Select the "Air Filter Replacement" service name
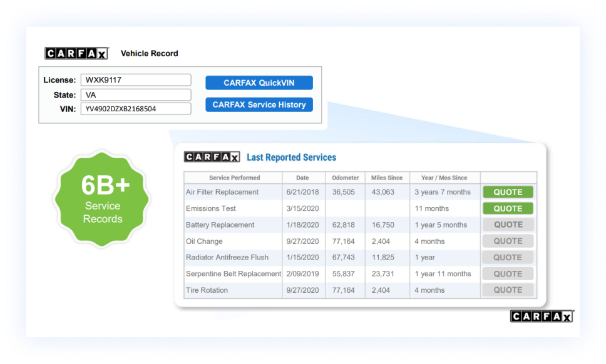This screenshot has height=364, width=606. point(222,192)
